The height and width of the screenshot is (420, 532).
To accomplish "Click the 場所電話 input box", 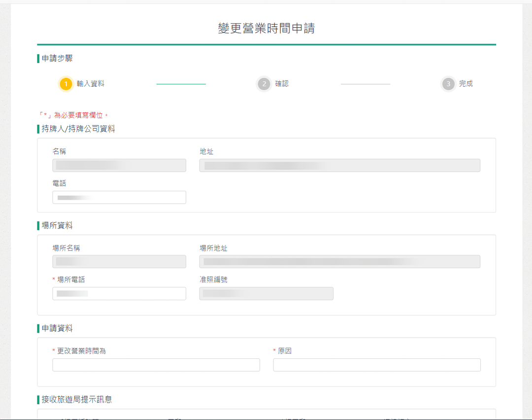I will (x=119, y=294).
